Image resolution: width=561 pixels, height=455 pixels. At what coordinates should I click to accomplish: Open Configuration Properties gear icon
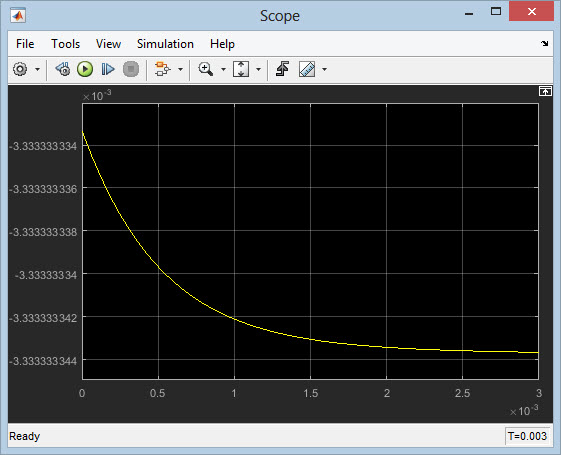20,69
